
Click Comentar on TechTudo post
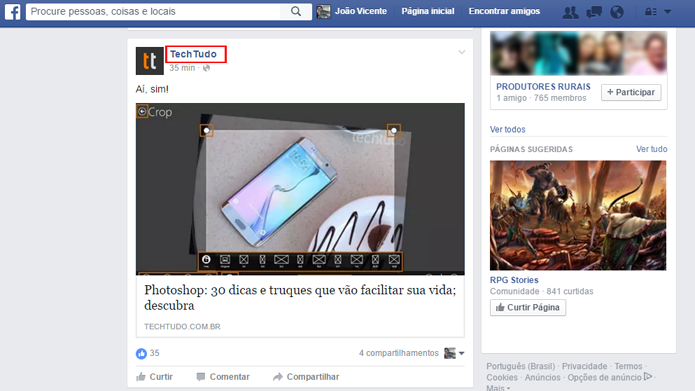223,377
